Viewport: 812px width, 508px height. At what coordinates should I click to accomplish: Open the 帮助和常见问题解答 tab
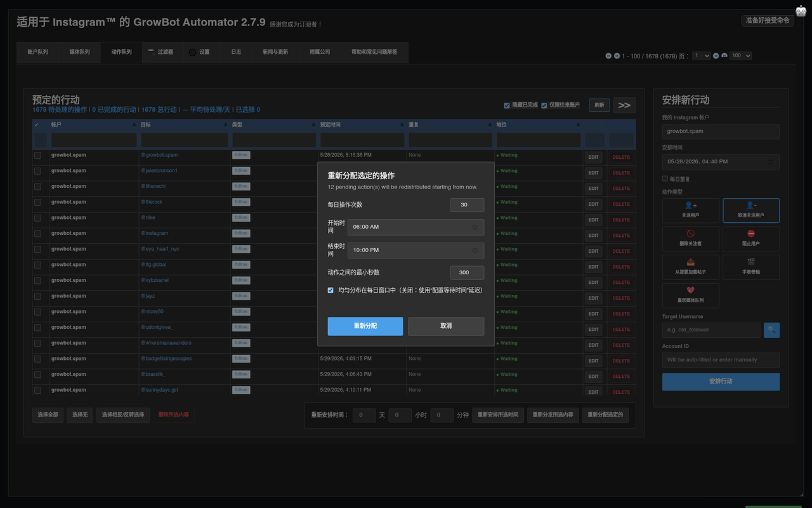click(x=374, y=52)
